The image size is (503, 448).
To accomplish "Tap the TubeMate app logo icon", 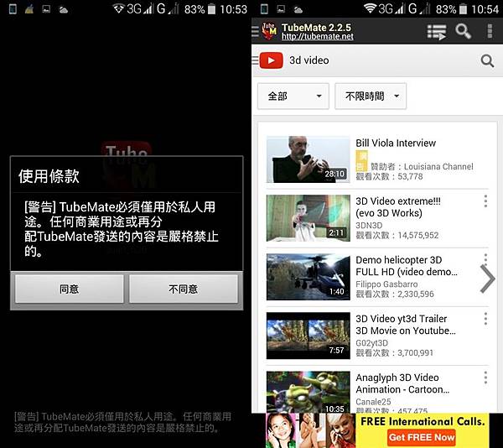I will [269, 31].
